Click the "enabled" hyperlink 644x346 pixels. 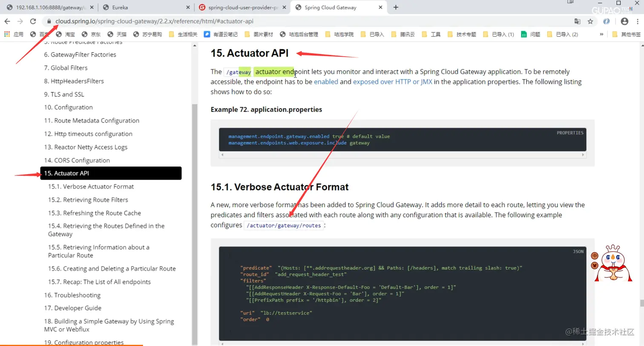coord(326,82)
